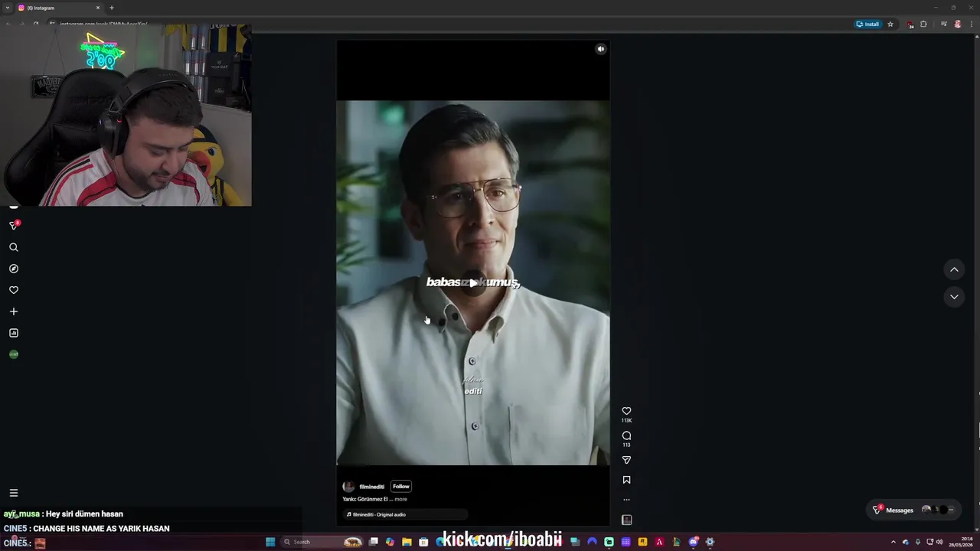The width and height of the screenshot is (980, 551).
Task: Open Windows Start menu
Action: (270, 542)
